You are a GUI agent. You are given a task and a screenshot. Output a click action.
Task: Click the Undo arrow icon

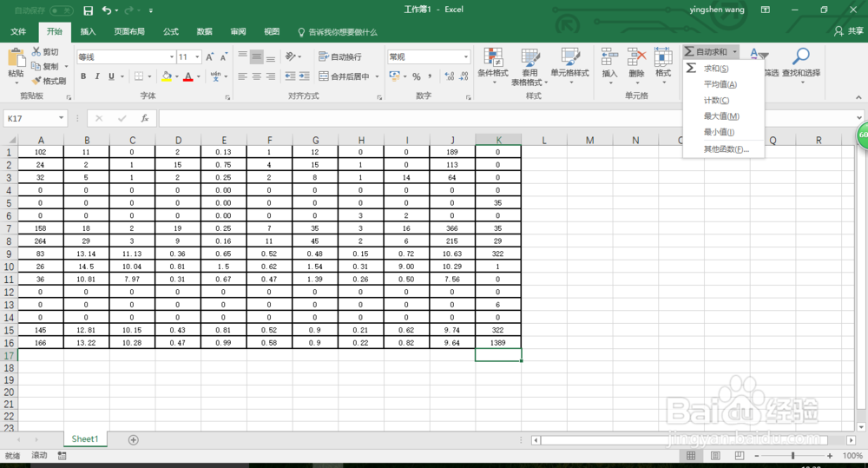pyautogui.click(x=107, y=10)
